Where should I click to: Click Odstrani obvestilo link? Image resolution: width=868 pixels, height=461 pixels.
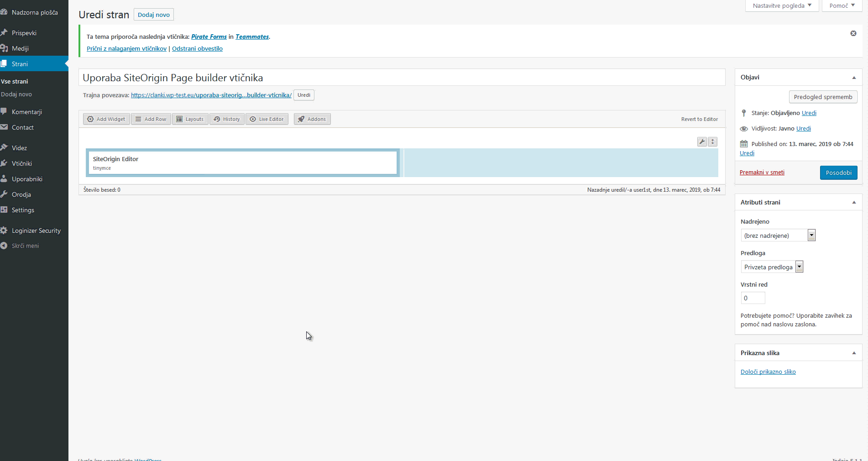click(197, 49)
